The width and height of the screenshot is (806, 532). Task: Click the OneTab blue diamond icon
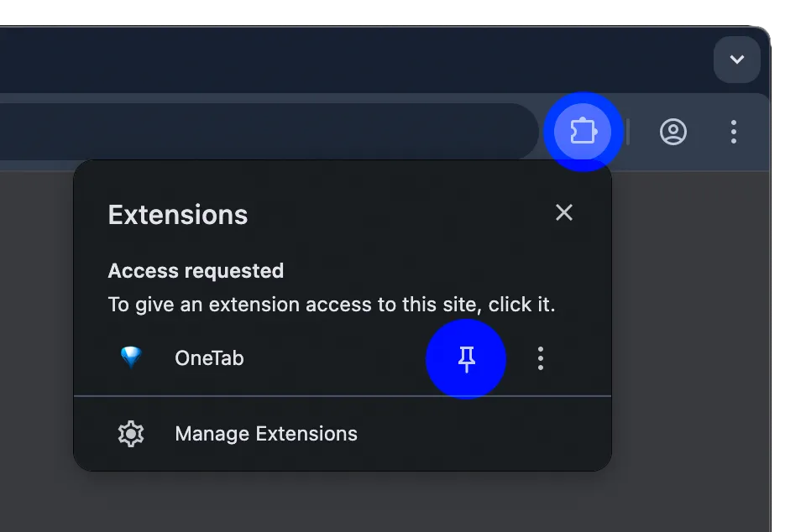pos(131,358)
